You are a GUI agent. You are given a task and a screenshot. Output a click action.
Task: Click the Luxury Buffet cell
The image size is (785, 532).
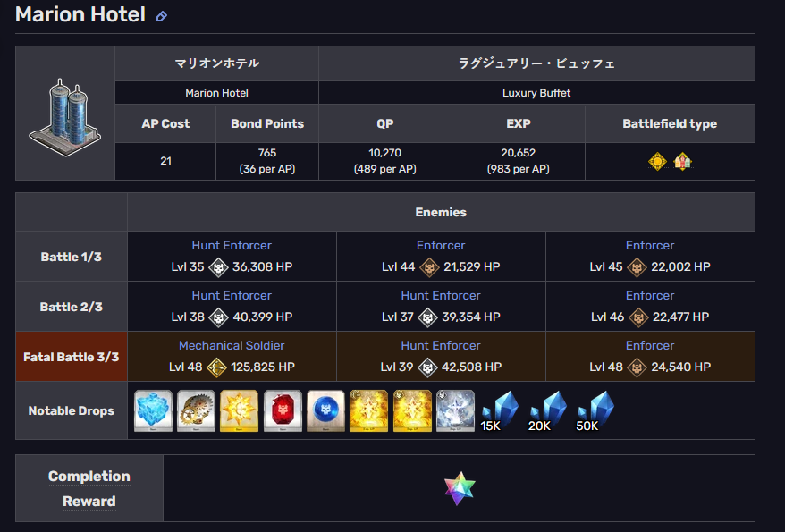pos(536,93)
